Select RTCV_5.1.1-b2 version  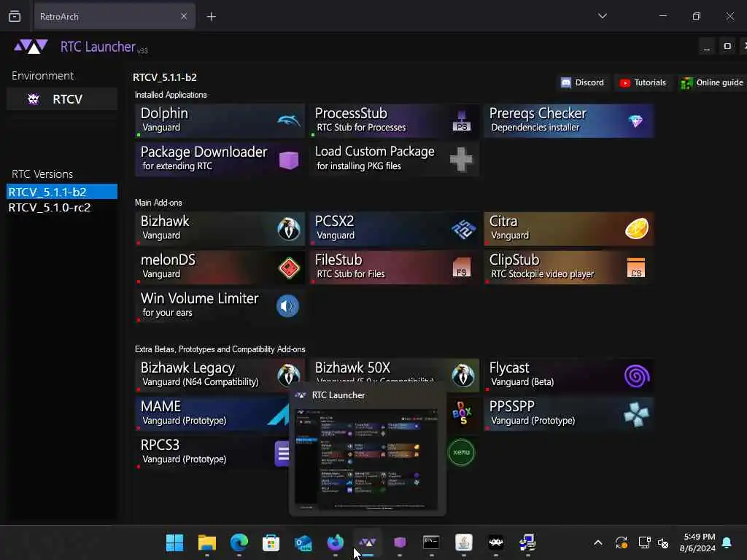click(x=62, y=192)
